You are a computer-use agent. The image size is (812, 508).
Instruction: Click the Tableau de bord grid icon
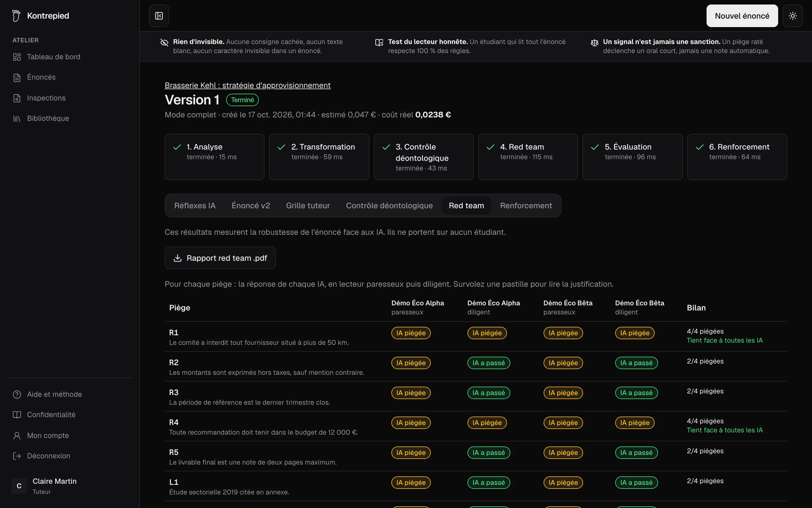click(17, 57)
